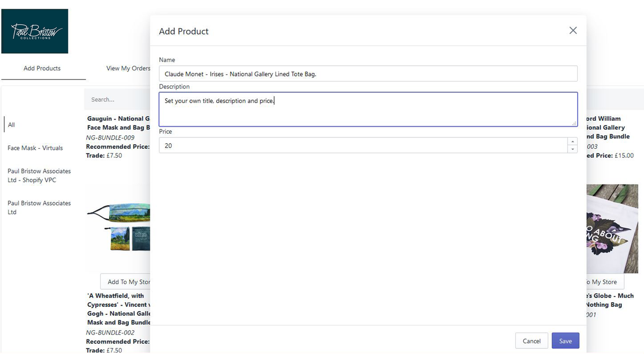
Task: Switch to the Add Products tab
Action: pos(42,68)
